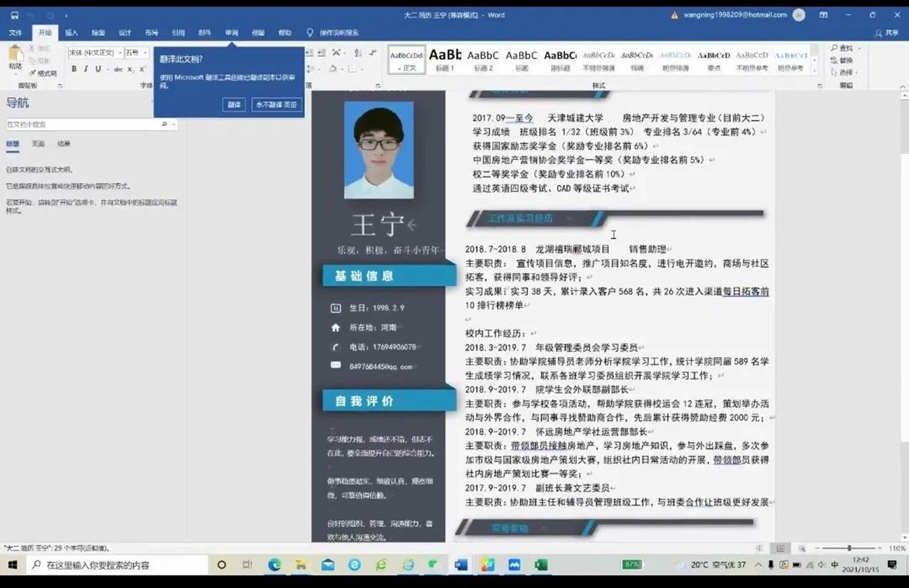The height and width of the screenshot is (588, 909).
Task: Click the resume profile photo
Action: 378,150
